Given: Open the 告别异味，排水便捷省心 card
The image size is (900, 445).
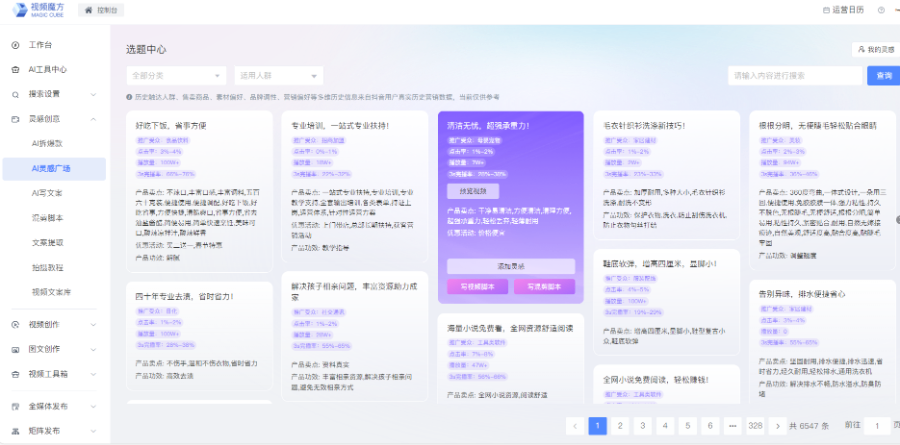Looking at the screenshot, I should pyautogui.click(x=823, y=342).
